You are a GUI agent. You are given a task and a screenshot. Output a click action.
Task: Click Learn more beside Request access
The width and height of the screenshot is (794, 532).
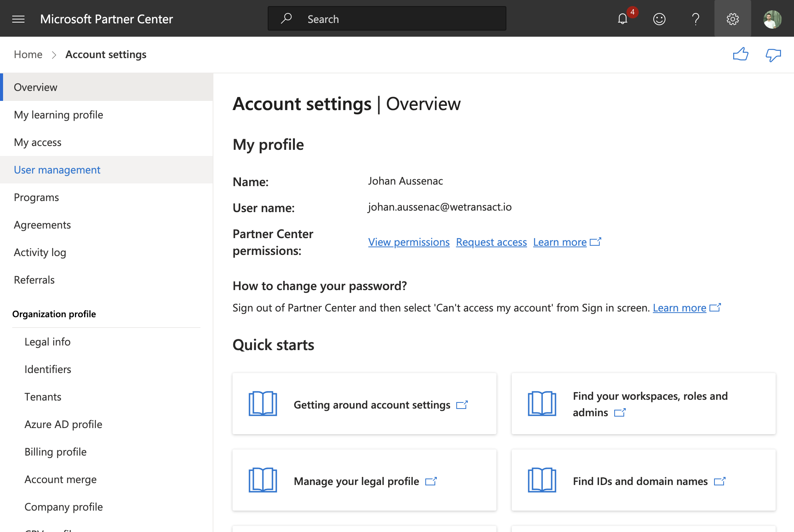tap(560, 242)
